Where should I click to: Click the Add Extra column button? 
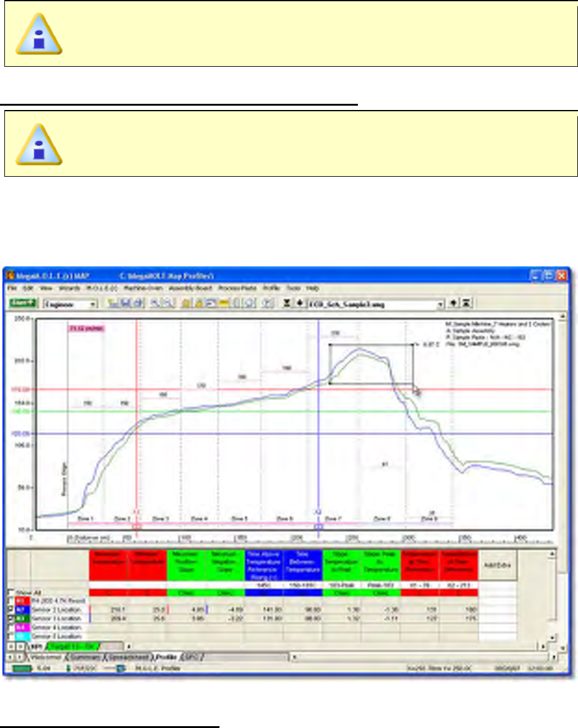(497, 565)
